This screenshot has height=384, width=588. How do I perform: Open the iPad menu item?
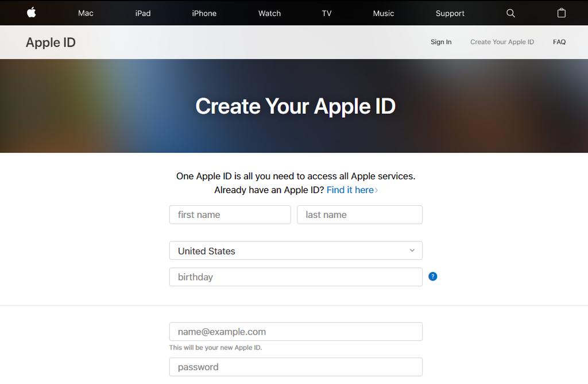pos(143,13)
